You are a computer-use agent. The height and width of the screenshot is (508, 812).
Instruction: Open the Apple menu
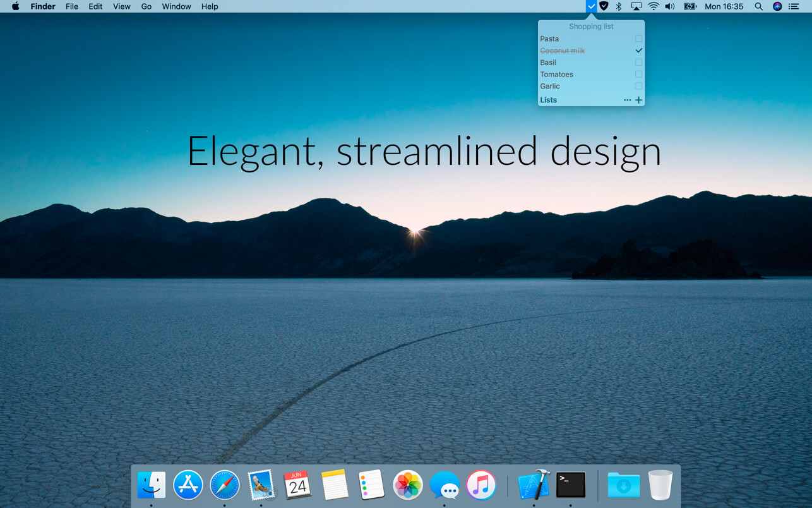pyautogui.click(x=16, y=6)
